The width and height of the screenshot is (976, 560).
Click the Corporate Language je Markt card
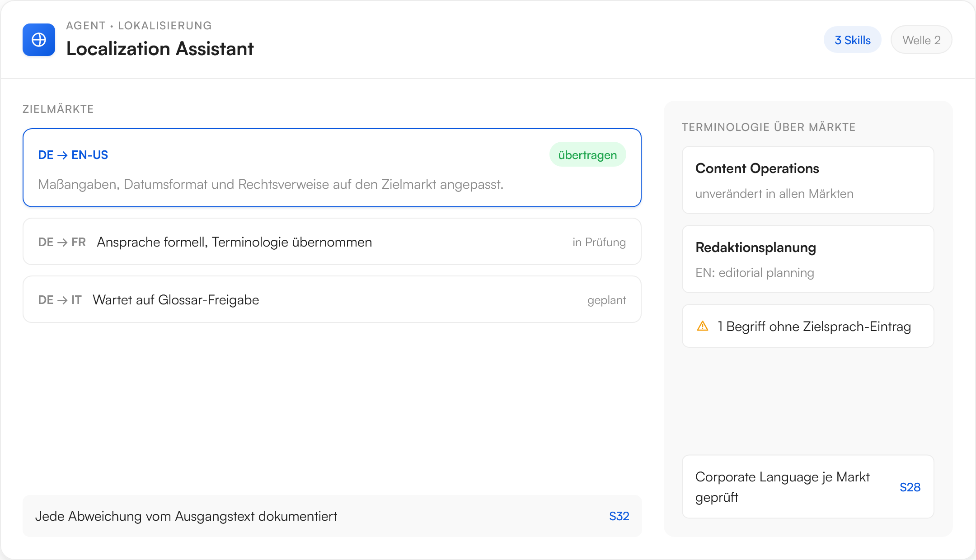point(808,486)
